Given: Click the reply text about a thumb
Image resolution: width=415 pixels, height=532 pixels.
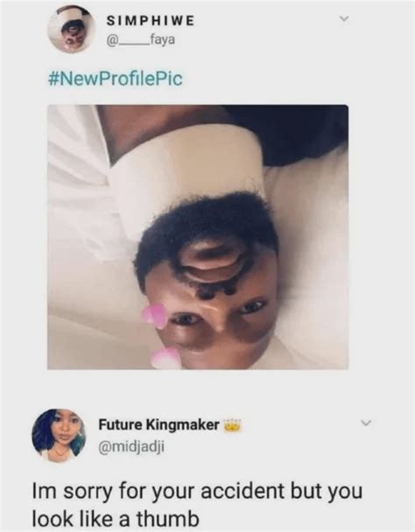Looking at the screenshot, I should pos(197,505).
